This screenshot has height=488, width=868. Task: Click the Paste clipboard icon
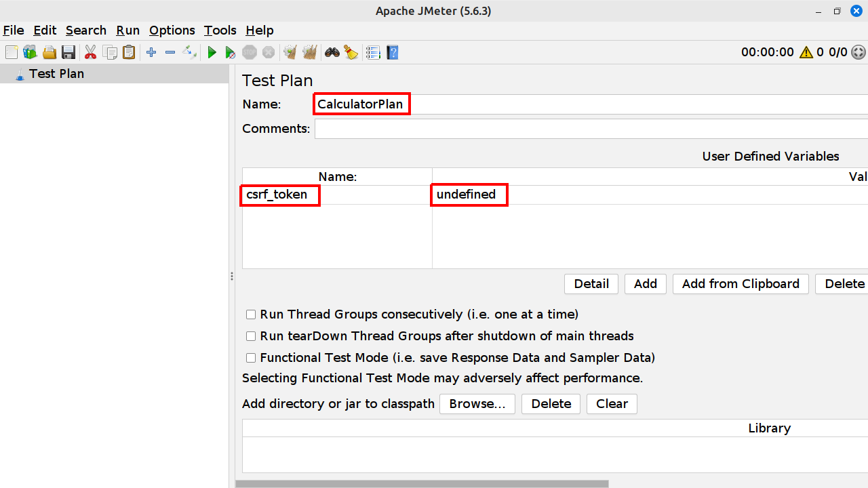point(129,52)
